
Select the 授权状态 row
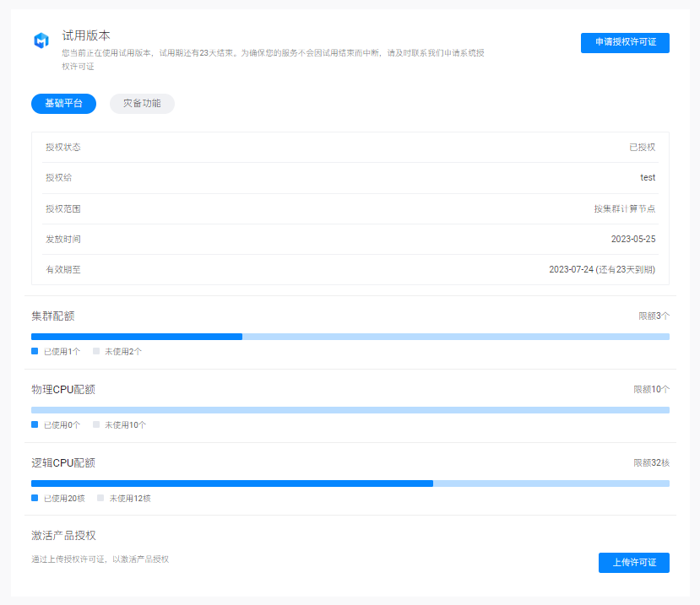coord(350,147)
